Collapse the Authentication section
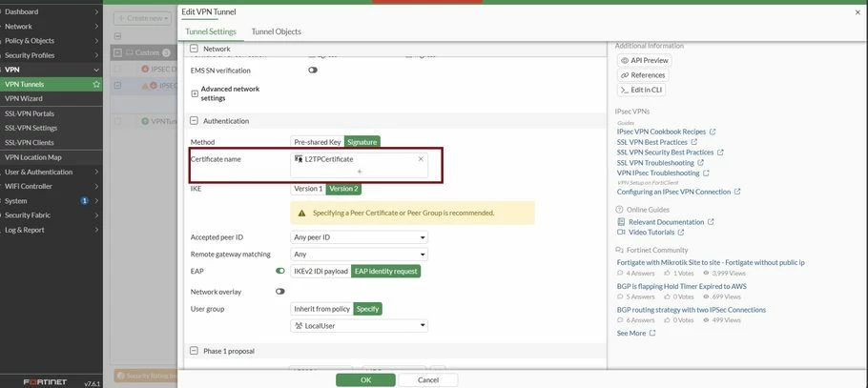Image resolution: width=868 pixels, height=388 pixels. coord(194,121)
